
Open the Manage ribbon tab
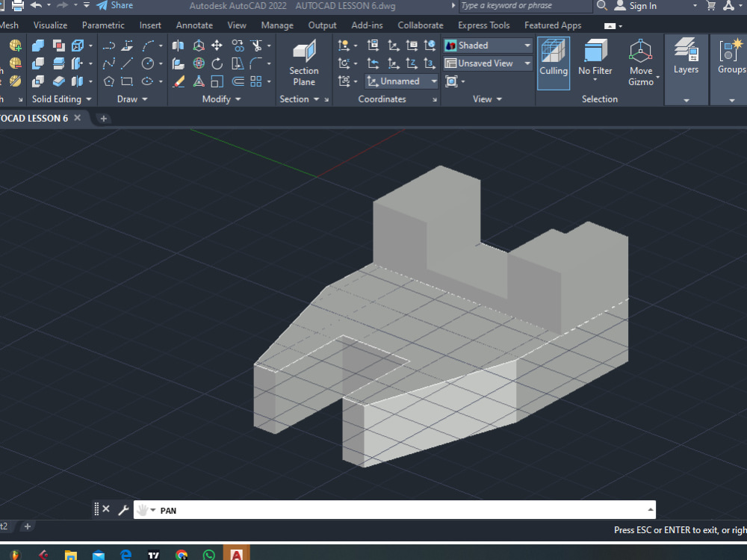(277, 25)
